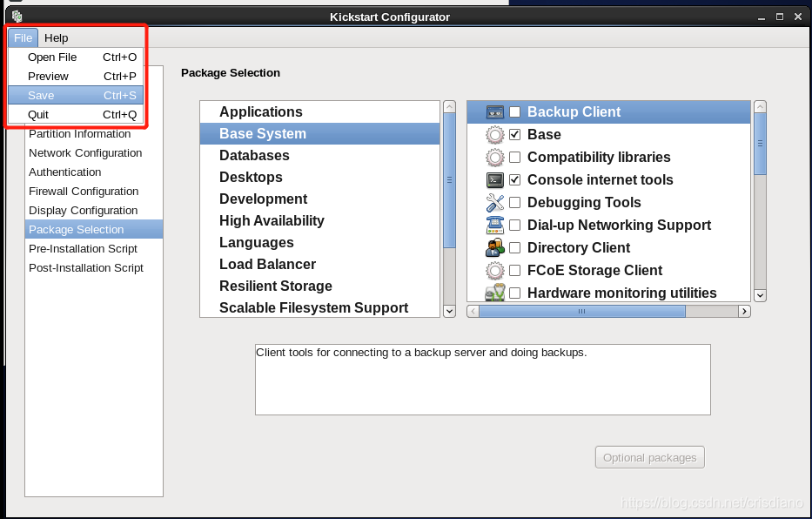Screen dimensions: 812x519
Task: Click the Debugging Tools wrench icon
Action: (494, 203)
